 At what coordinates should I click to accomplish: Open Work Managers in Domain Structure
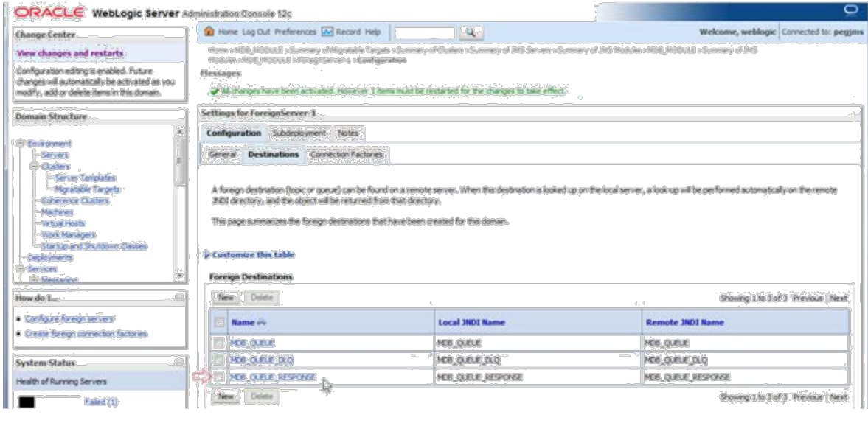[x=68, y=234]
